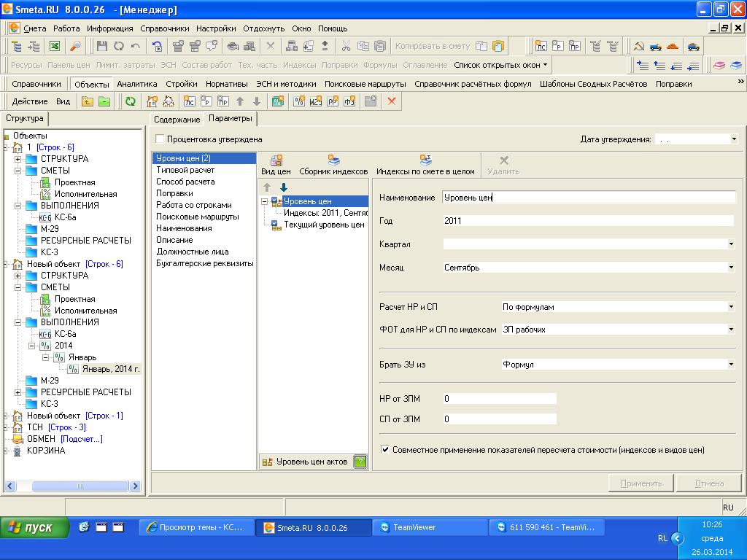Toggle checkbox on Уровень цен tree node
747x560 pixels.
275,201
